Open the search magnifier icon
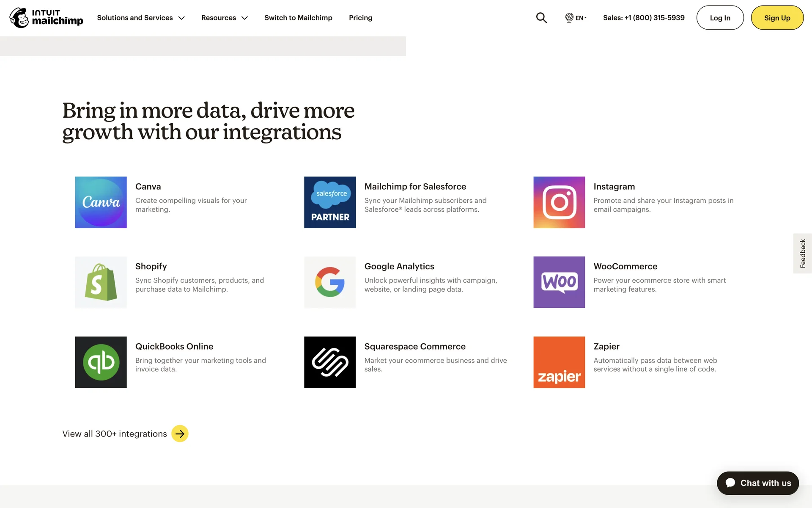Screen dimensions: 812x508 point(541,18)
